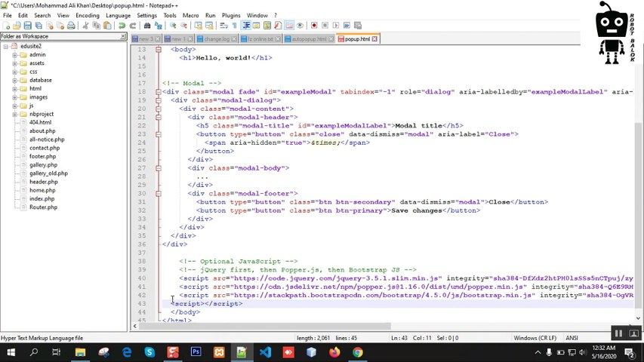Viewport: 644px width, 362px height.
Task: Close the Folder as Workspace panel
Action: point(123,36)
